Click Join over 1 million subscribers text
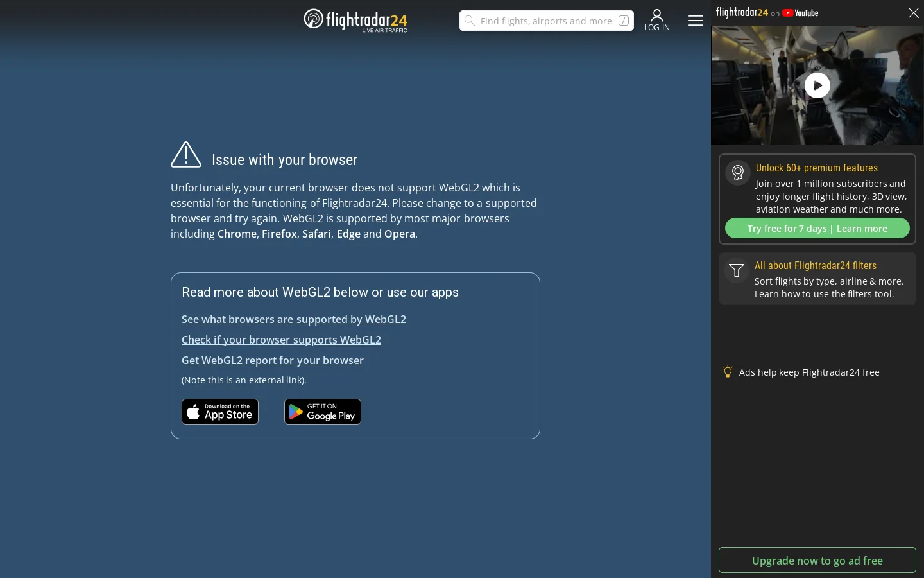The width and height of the screenshot is (924, 578). (831, 197)
